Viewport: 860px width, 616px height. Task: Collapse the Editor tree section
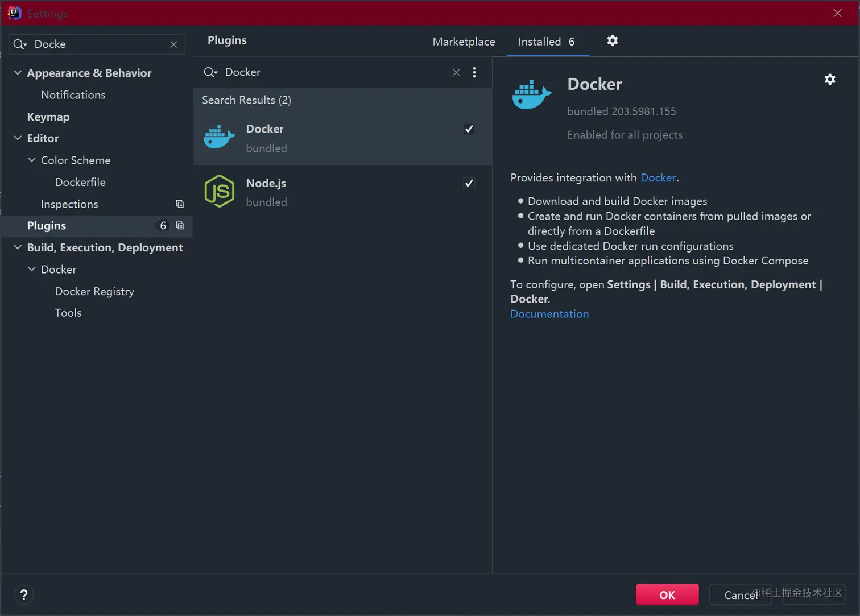[18, 138]
